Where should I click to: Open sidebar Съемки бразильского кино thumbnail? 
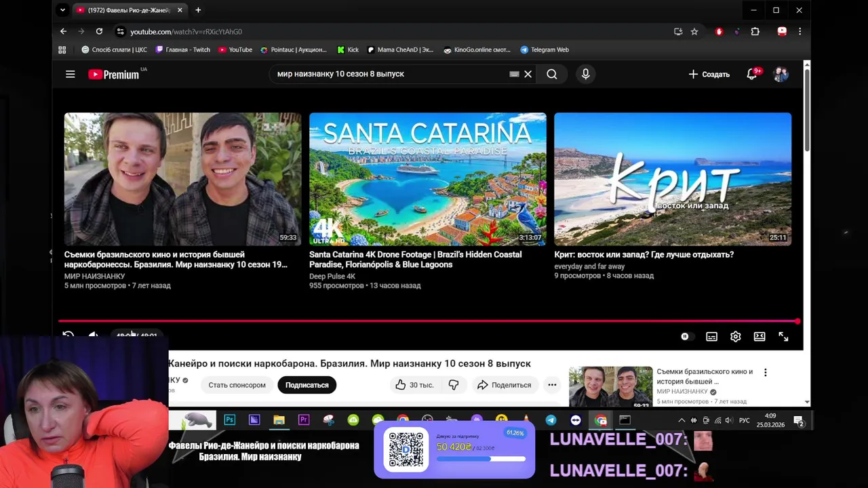click(x=611, y=387)
